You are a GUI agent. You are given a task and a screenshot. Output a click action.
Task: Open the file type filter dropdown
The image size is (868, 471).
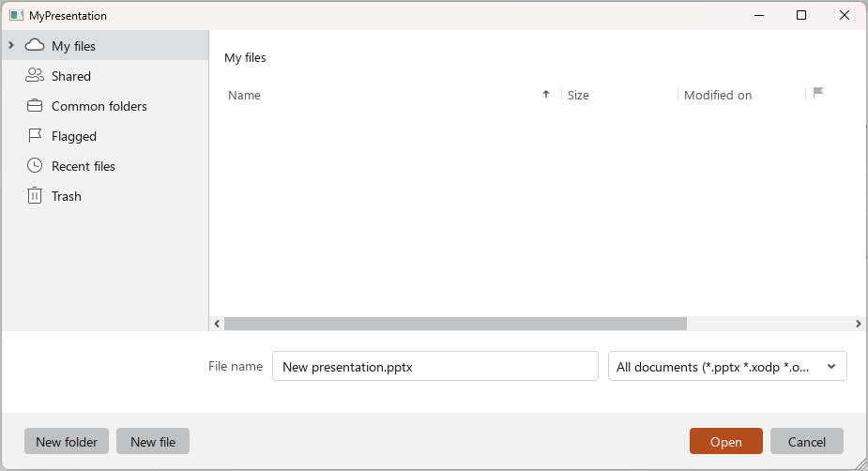[727, 367]
